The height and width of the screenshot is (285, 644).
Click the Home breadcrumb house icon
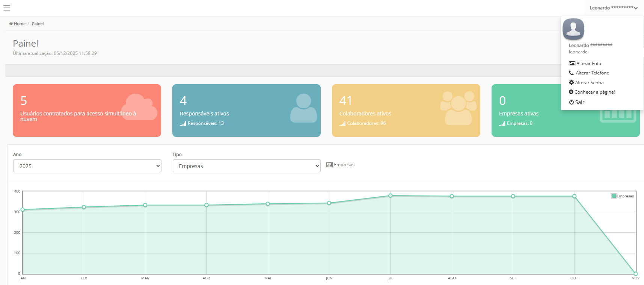(11, 24)
